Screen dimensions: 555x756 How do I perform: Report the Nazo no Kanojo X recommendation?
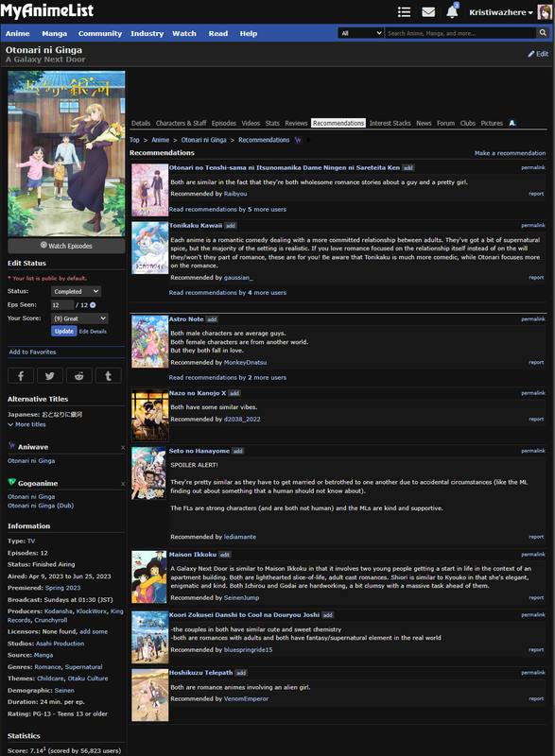click(536, 419)
